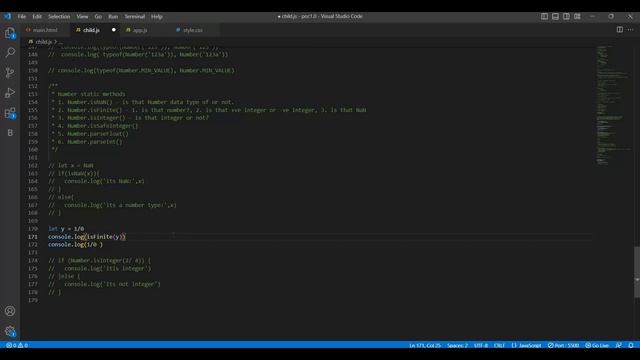Open the View menu
Image resolution: width=640 pixels, height=360 pixels.
point(82,17)
